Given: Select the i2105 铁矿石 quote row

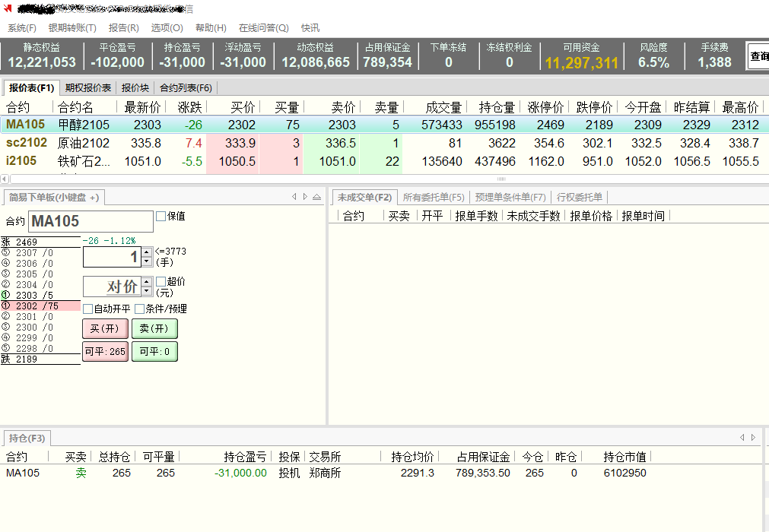Looking at the screenshot, I should tap(385, 161).
